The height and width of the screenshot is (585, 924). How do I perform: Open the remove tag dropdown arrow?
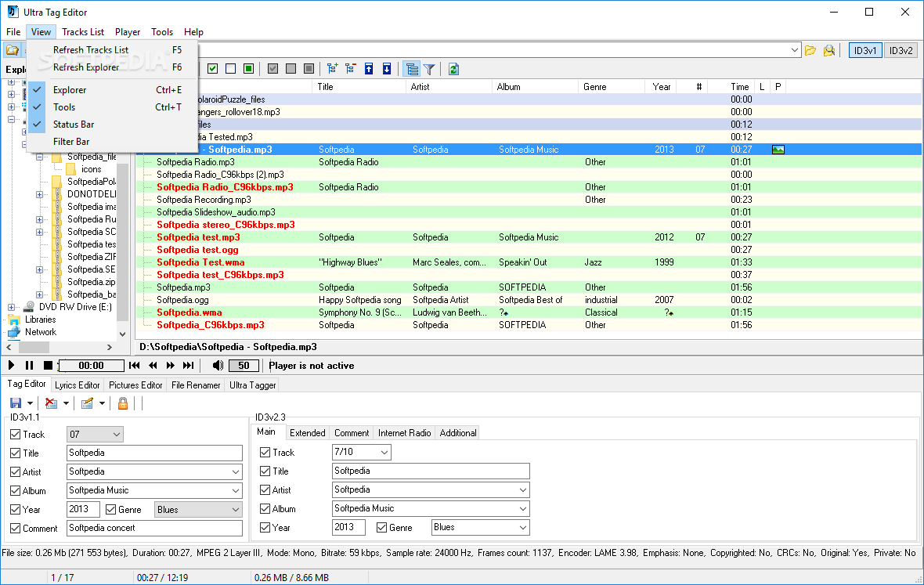[66, 403]
